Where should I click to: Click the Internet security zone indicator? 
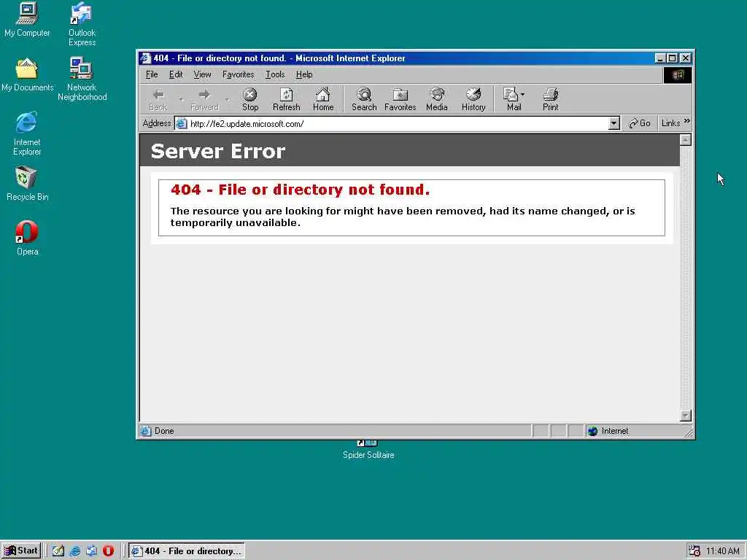click(608, 431)
